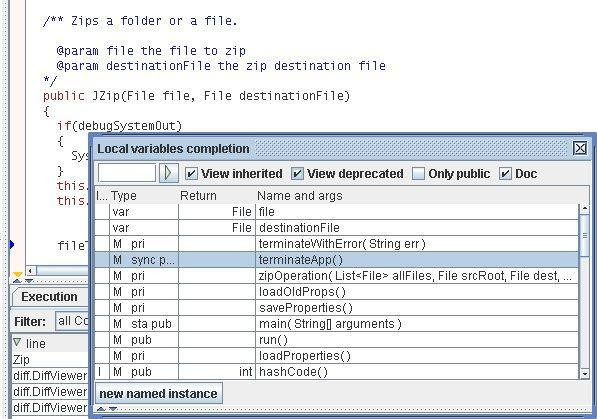Select hashCode() entry
Screen dimensions: 597x419
336,372
